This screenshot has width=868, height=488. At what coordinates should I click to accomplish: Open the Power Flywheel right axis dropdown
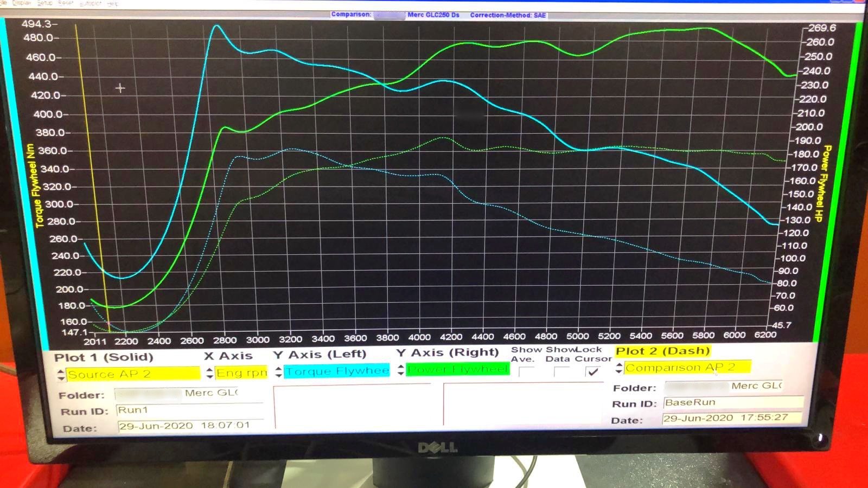[x=458, y=369]
